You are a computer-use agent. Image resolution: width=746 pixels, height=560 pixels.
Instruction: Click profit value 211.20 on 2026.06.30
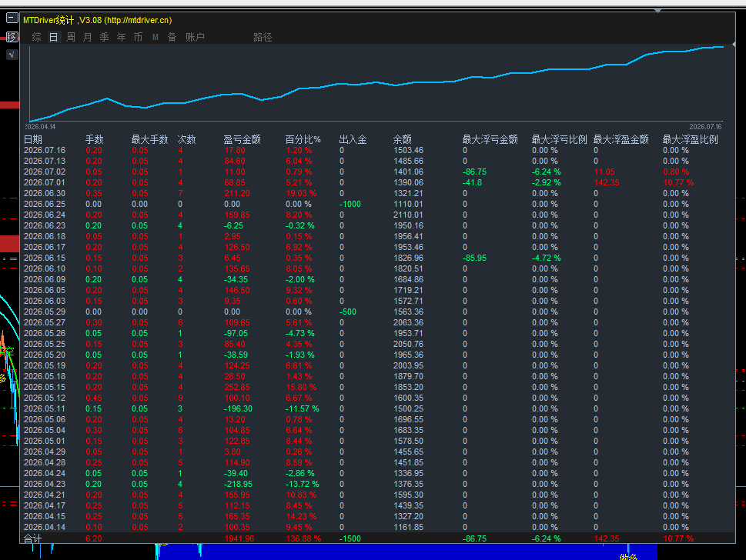237,194
